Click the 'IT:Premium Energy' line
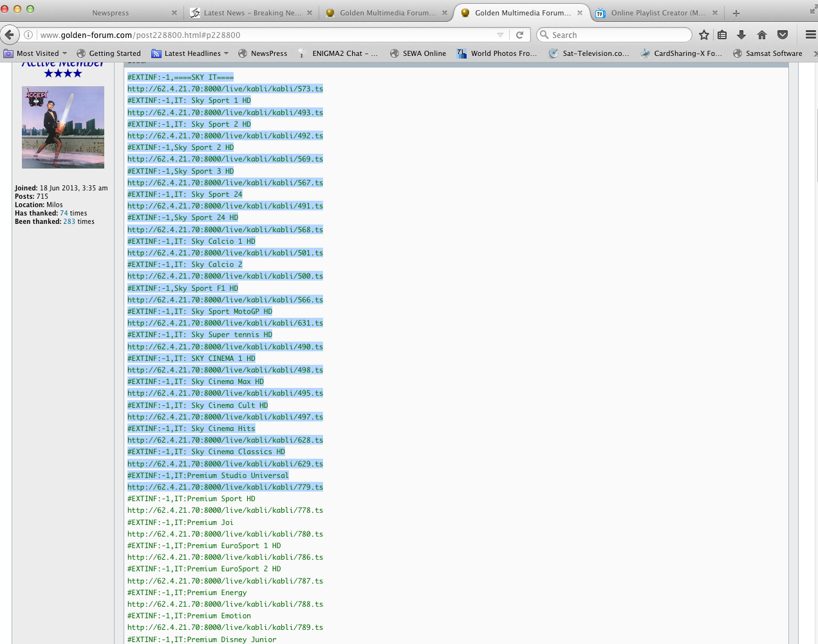The height and width of the screenshot is (644, 818). tap(187, 593)
